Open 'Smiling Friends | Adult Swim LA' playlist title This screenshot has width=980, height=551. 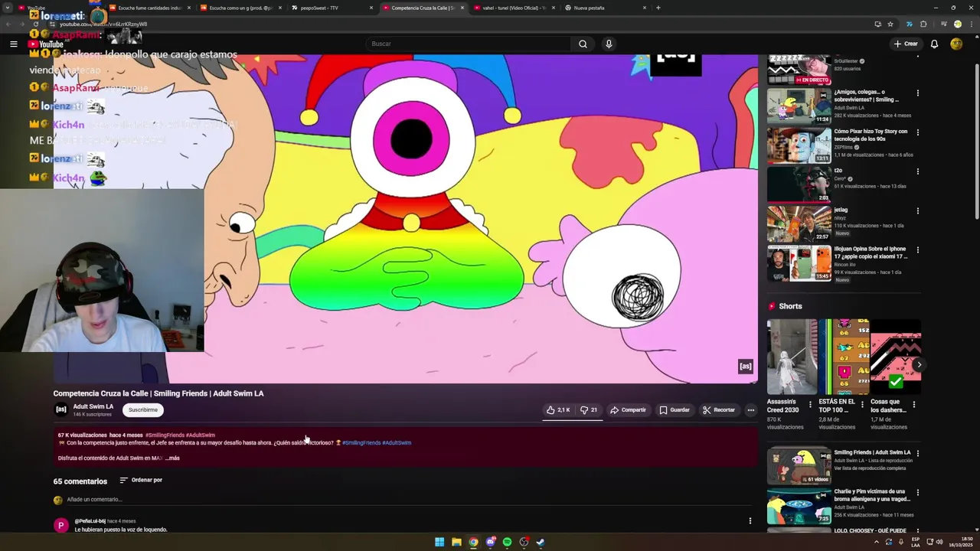coord(872,452)
